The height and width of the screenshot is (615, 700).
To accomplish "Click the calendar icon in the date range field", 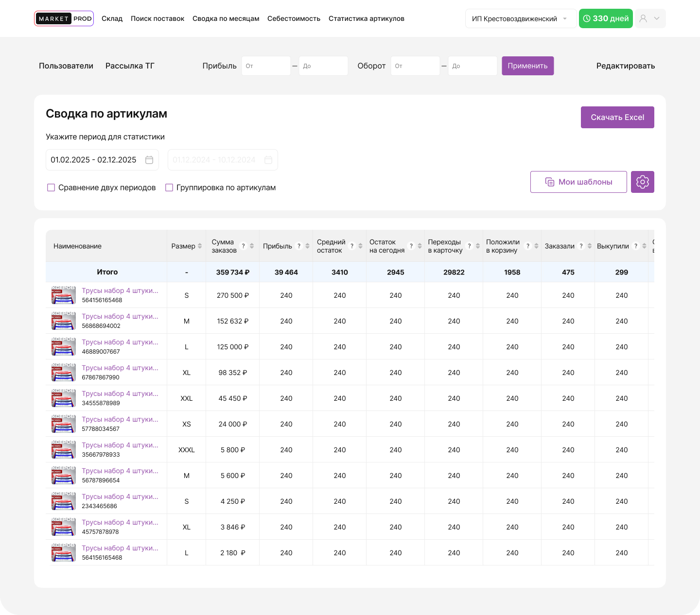I will [149, 160].
